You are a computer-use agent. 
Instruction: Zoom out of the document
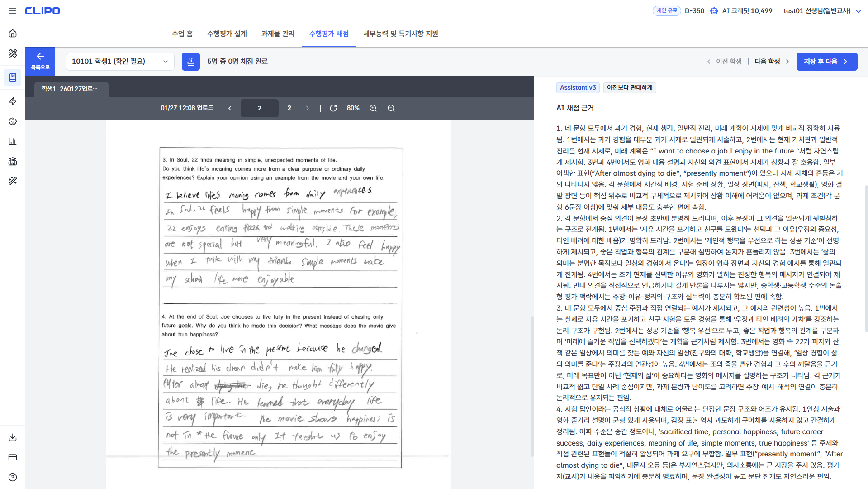391,108
